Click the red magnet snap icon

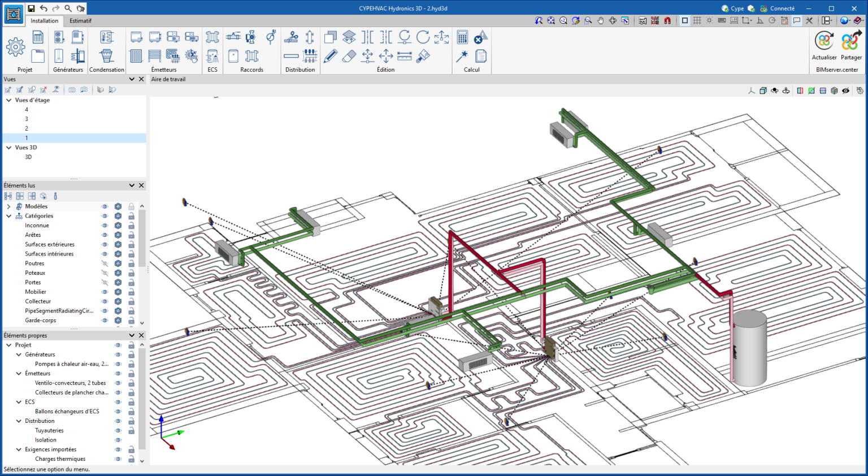tap(667, 20)
